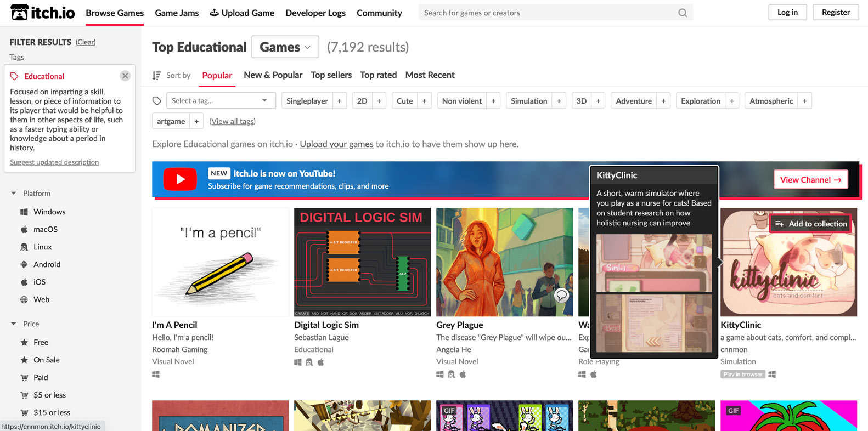Screen dimensions: 868x431
Task: Open I'm A Pencil thumbnail
Action: [220, 262]
